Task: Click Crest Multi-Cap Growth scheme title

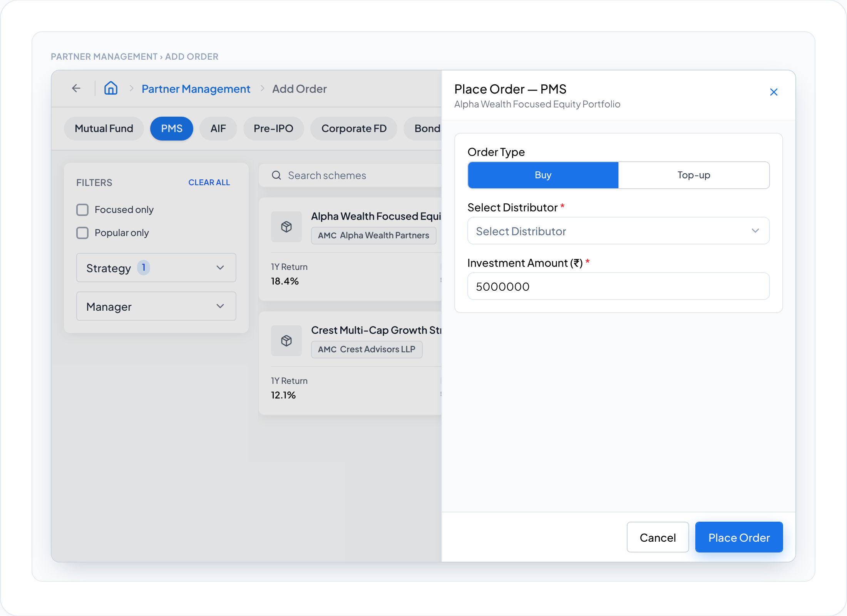Action: pos(376,330)
